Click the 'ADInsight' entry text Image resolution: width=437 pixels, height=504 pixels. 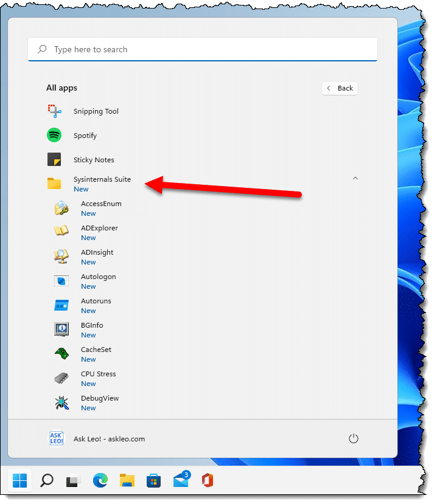[x=97, y=252]
